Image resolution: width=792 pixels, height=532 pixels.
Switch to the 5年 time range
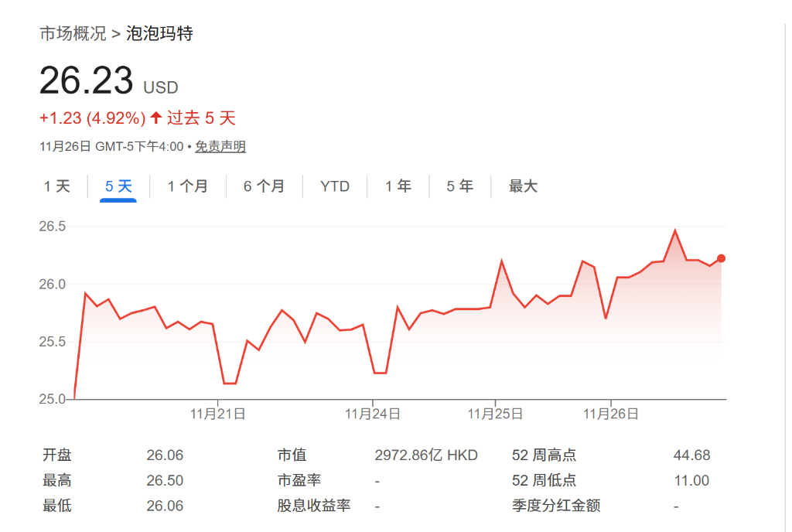coord(459,186)
